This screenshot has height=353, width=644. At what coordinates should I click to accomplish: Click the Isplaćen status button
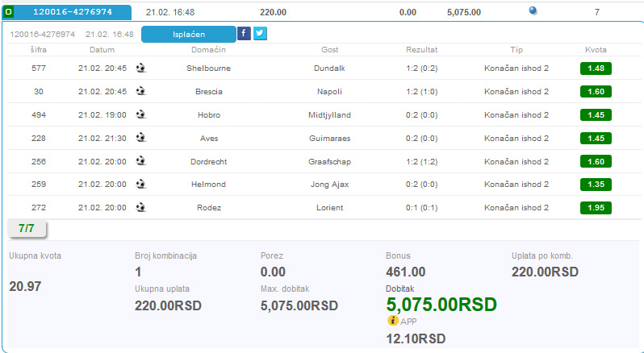coord(189,35)
